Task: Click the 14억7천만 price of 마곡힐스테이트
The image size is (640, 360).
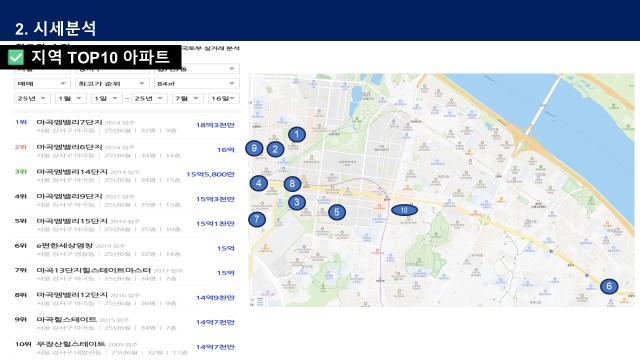Action: (215, 322)
